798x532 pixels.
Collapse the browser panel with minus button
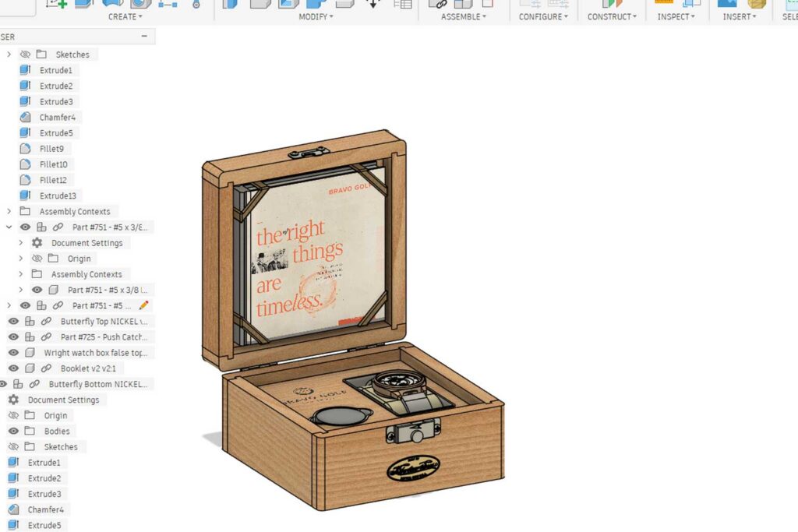(x=144, y=37)
